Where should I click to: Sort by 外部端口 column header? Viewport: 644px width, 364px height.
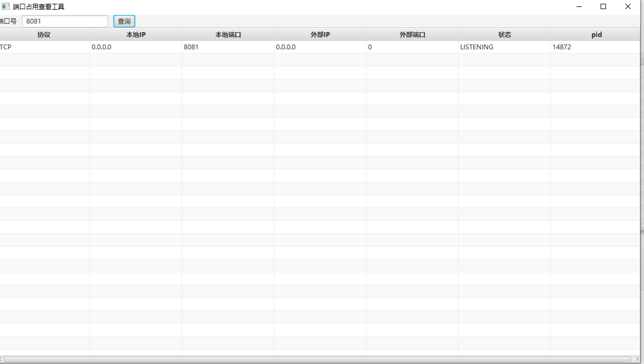pyautogui.click(x=412, y=34)
